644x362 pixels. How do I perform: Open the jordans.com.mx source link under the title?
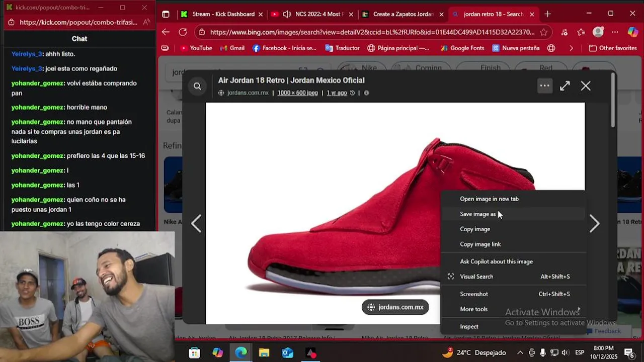point(248,93)
